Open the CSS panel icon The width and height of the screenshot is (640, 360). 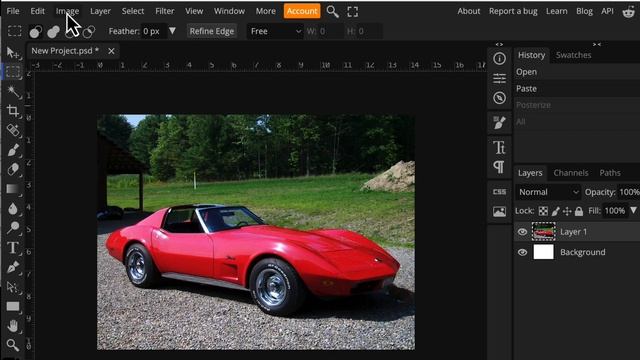pyautogui.click(x=499, y=192)
